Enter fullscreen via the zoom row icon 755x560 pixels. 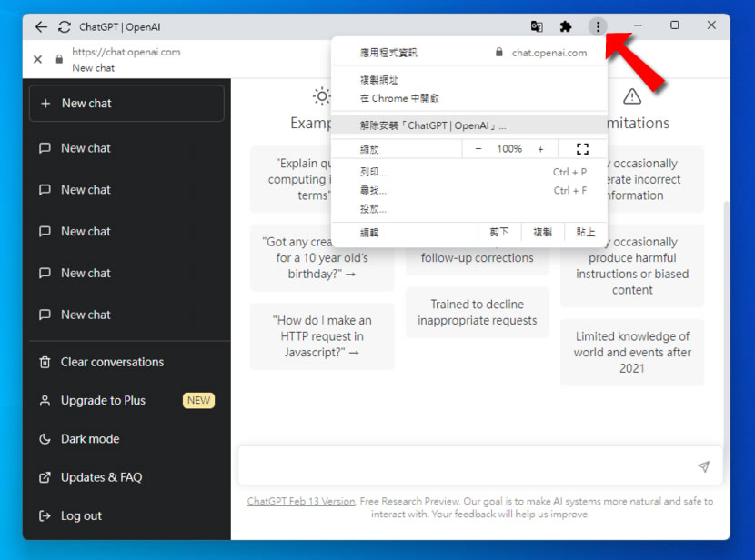coord(582,149)
